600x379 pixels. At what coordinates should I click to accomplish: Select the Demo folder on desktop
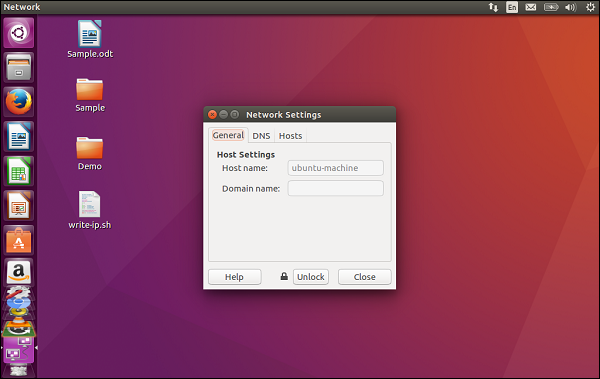[90, 153]
